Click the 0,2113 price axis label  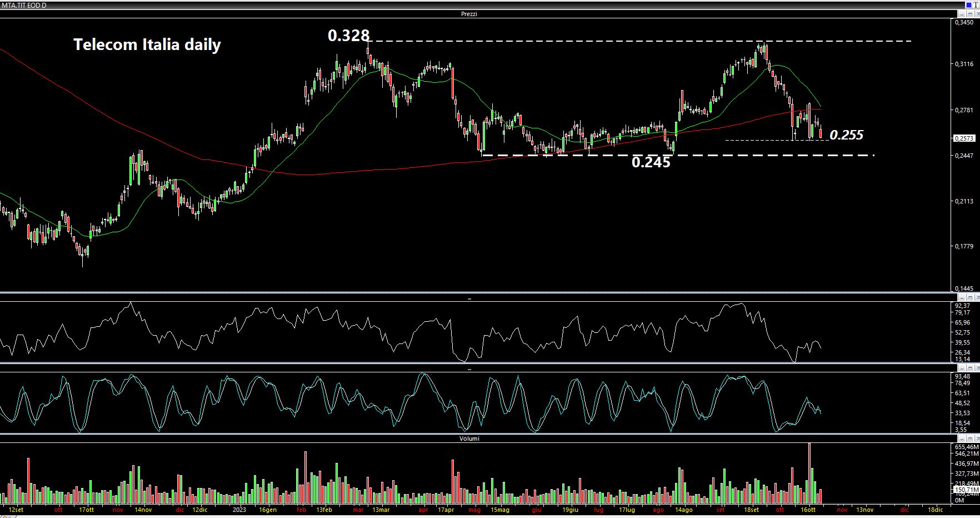(964, 201)
